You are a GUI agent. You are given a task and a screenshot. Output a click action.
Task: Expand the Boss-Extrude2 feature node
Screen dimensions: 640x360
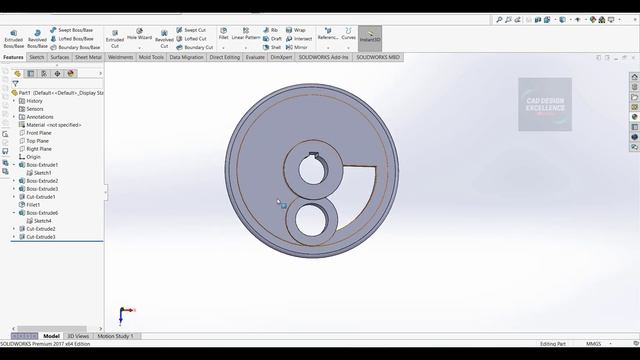coord(14,181)
